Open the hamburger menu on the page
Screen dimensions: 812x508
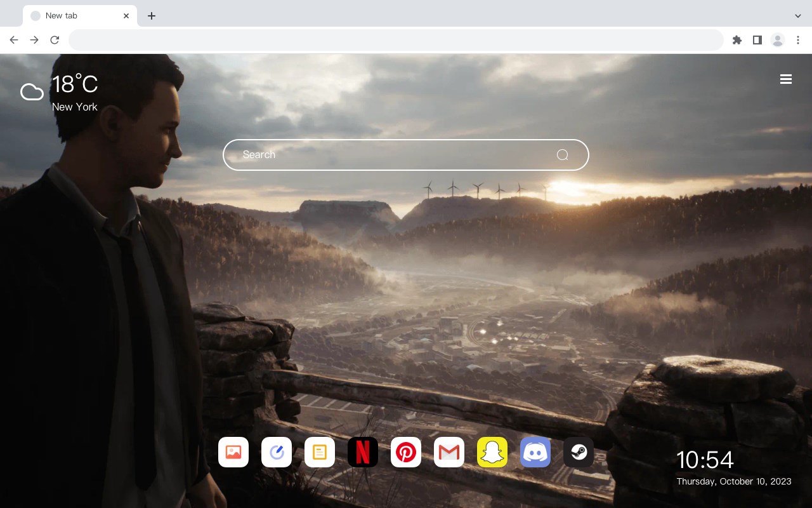(x=786, y=79)
